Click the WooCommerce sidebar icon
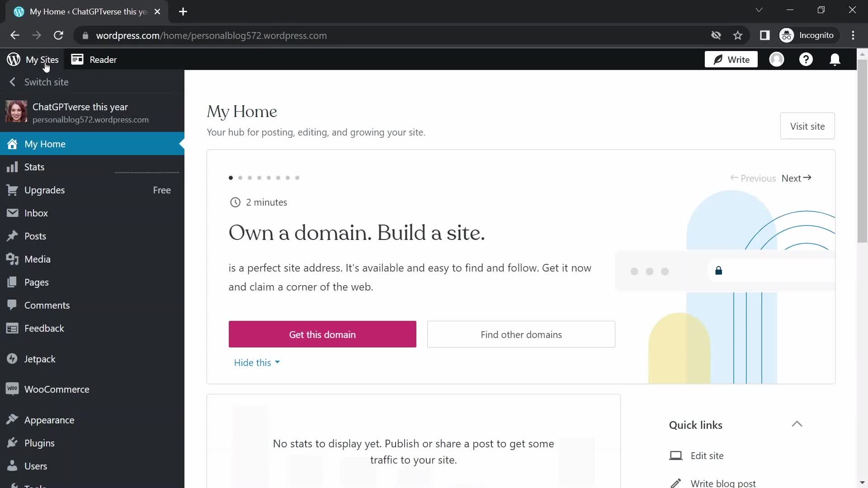 [x=13, y=389]
